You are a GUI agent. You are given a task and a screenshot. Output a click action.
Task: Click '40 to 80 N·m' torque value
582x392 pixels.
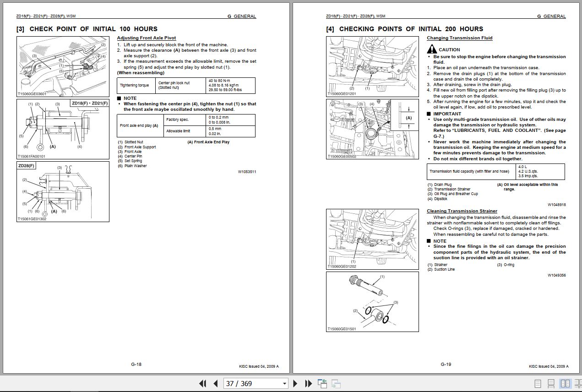click(x=219, y=81)
